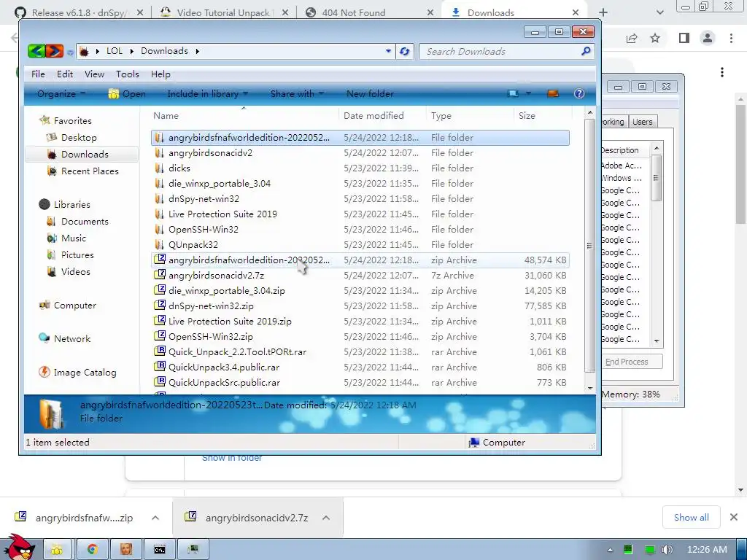Select angrybirdsonacidv2.7z archive icon

[x=160, y=275]
